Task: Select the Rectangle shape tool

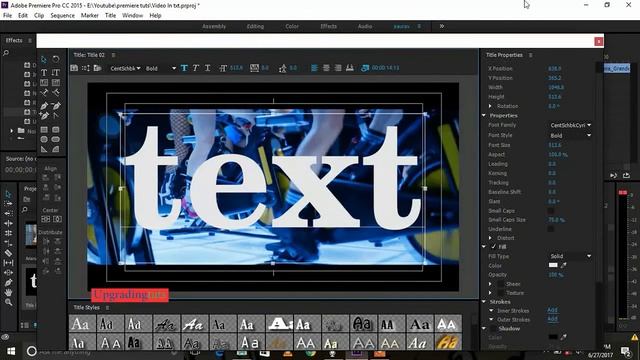Action: (44, 129)
